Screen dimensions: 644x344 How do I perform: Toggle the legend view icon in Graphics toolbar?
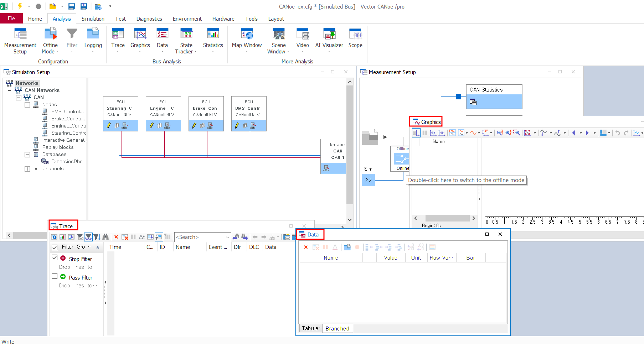416,133
